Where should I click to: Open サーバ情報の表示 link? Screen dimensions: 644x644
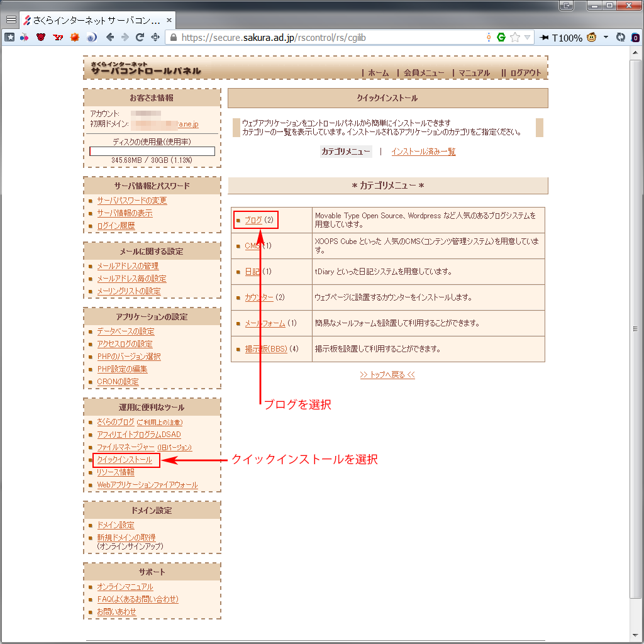[125, 213]
